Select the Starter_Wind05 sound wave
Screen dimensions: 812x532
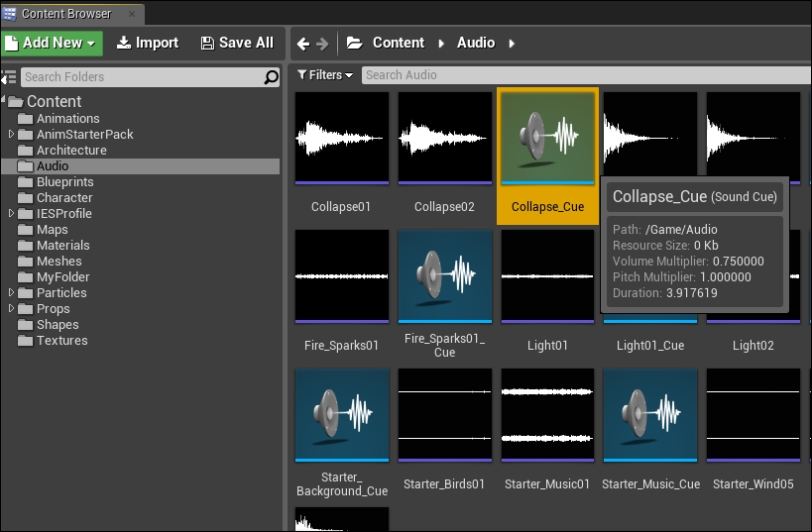pyautogui.click(x=753, y=415)
